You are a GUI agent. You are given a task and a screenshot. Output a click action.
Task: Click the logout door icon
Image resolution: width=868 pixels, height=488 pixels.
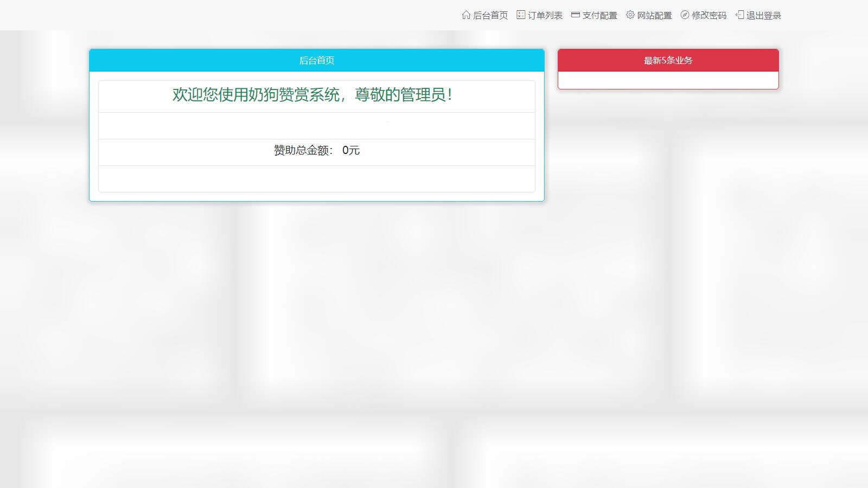pyautogui.click(x=739, y=15)
